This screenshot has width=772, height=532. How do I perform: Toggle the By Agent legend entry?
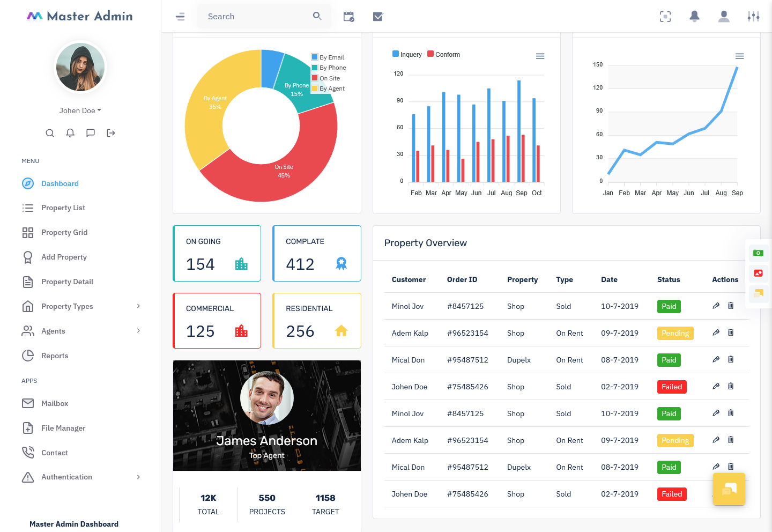(x=328, y=88)
